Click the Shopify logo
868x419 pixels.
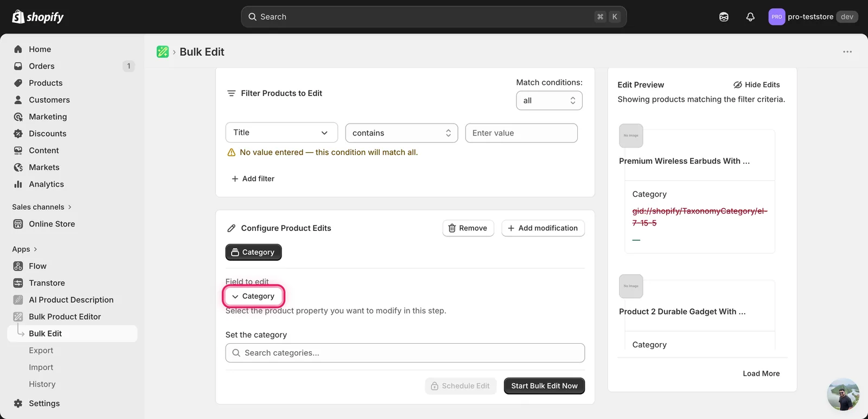[x=37, y=17]
